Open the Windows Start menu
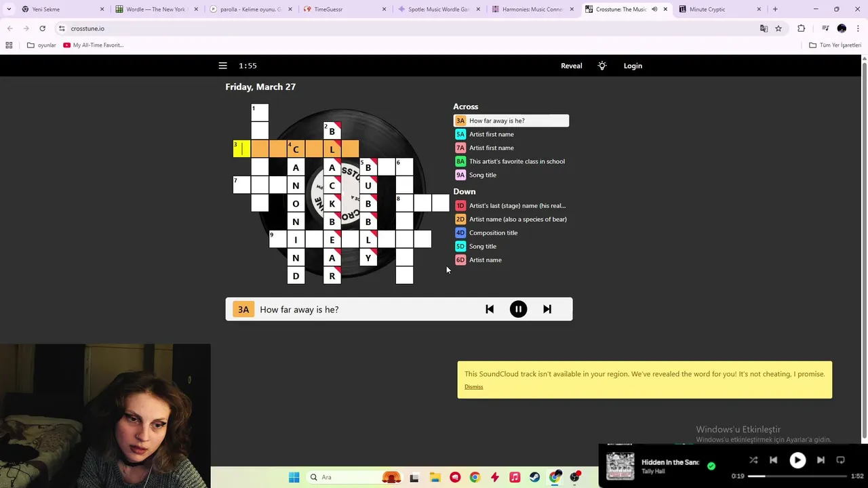Image resolution: width=868 pixels, height=488 pixels. 294,477
